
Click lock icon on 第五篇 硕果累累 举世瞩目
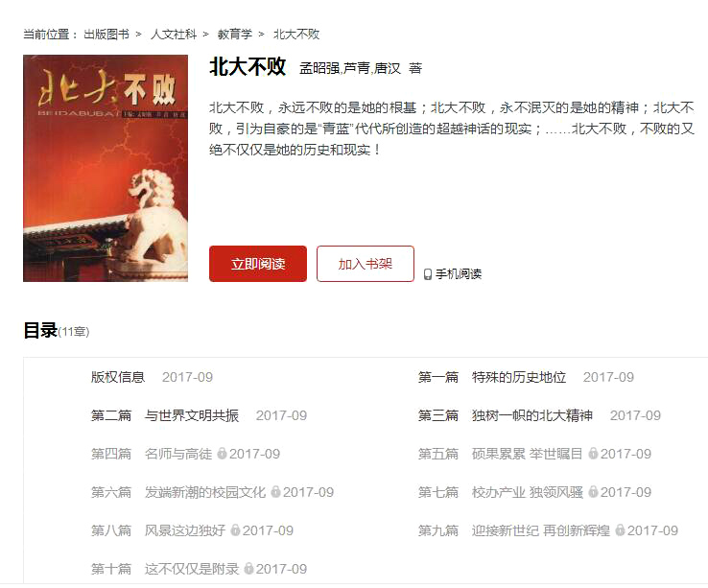pyautogui.click(x=593, y=453)
